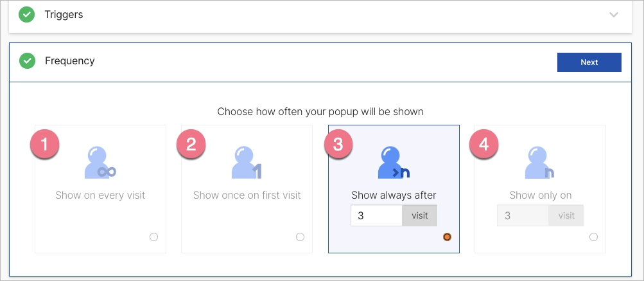Open the Triggers panel title
The image size is (644, 281).
pos(64,14)
